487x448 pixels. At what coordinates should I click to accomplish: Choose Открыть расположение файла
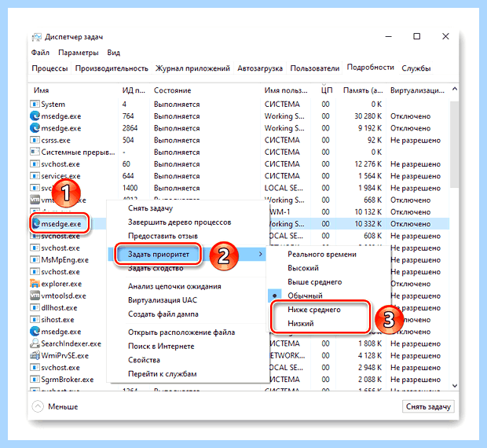(x=181, y=332)
